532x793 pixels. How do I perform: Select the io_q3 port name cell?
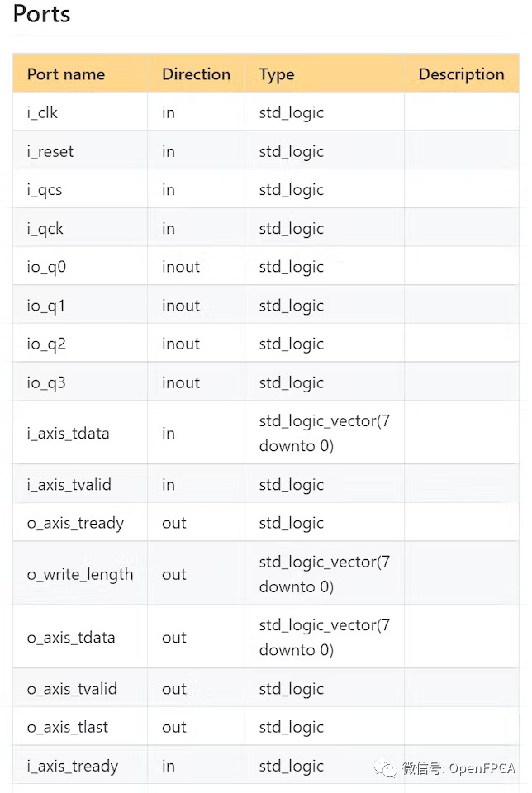[80, 382]
